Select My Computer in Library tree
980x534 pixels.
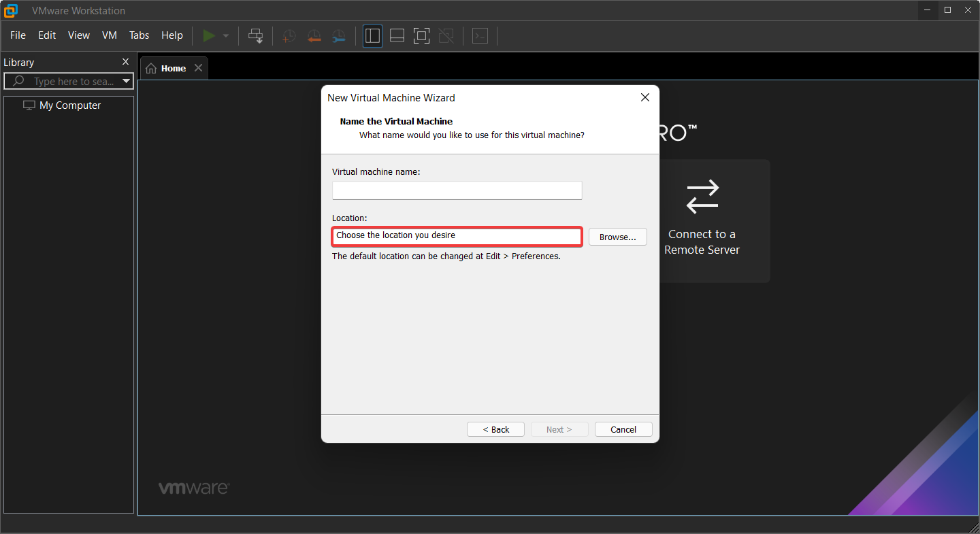(69, 105)
